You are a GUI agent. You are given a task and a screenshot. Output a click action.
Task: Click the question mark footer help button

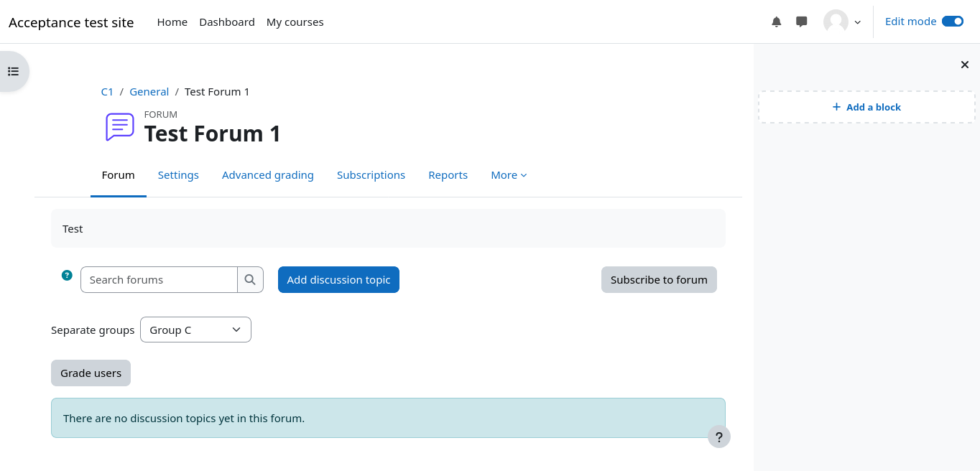(x=718, y=437)
